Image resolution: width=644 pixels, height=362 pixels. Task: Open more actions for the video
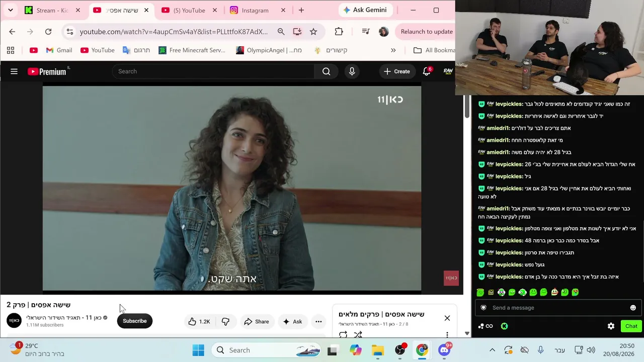[x=318, y=322]
